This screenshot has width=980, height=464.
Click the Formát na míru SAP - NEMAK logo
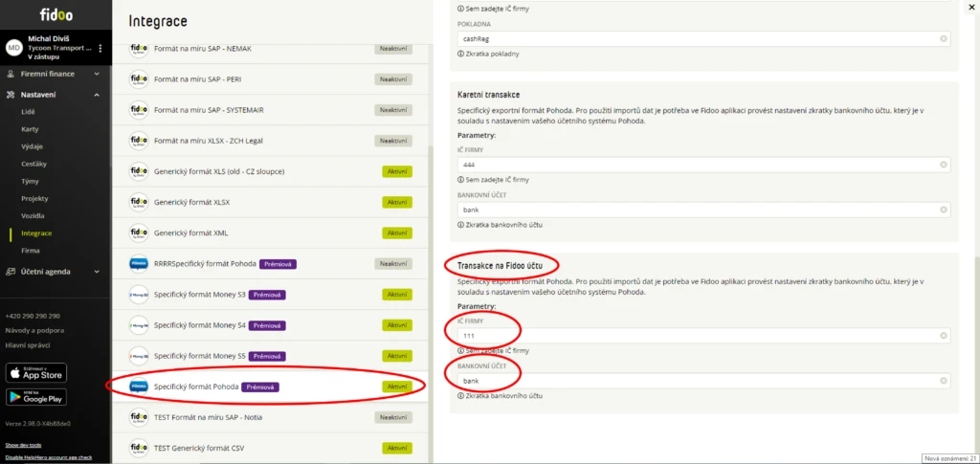click(139, 49)
